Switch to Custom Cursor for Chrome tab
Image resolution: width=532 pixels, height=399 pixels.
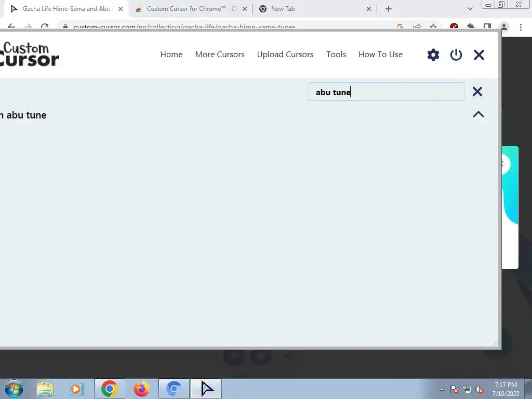[191, 9]
